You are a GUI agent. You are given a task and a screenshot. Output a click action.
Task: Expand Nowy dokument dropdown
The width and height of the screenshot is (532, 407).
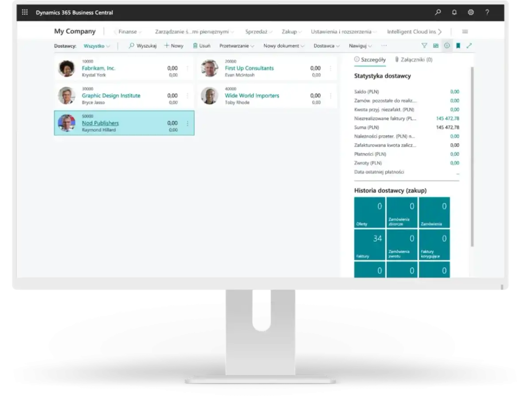pos(284,46)
